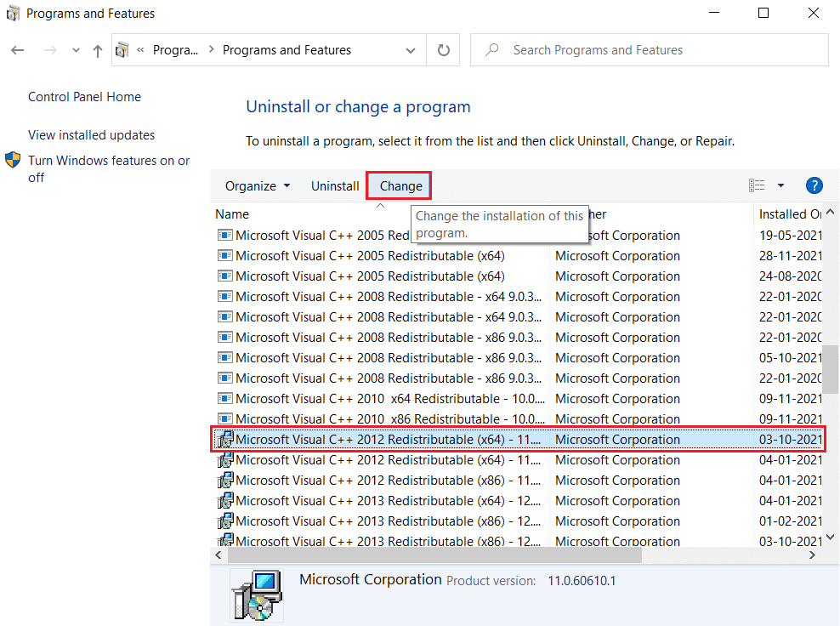Select Visual C++ 2008 x86 row dated 05-10-2021
The image size is (840, 626).
point(518,357)
